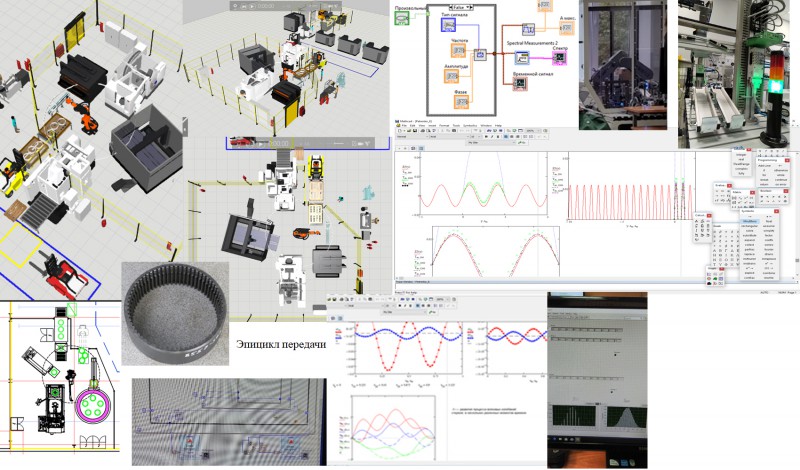Image resolution: width=800 pixels, height=470 pixels.
Task: Close the Boolean palette in Mathcad
Action: click(x=786, y=191)
